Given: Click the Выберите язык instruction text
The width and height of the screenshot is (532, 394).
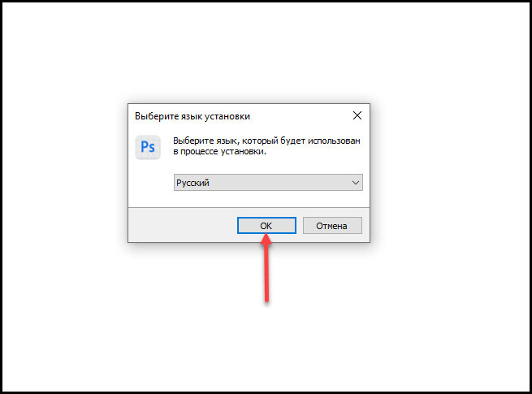Looking at the screenshot, I should click(266, 146).
